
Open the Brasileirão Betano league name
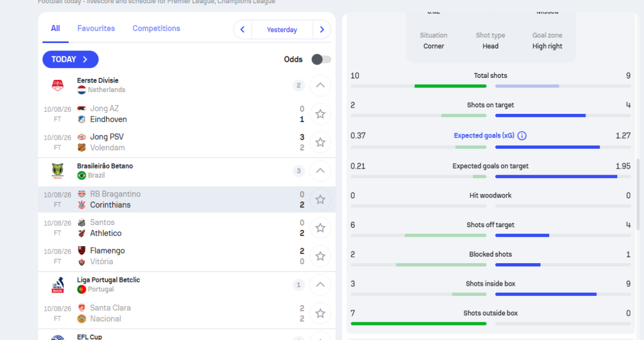pyautogui.click(x=105, y=166)
